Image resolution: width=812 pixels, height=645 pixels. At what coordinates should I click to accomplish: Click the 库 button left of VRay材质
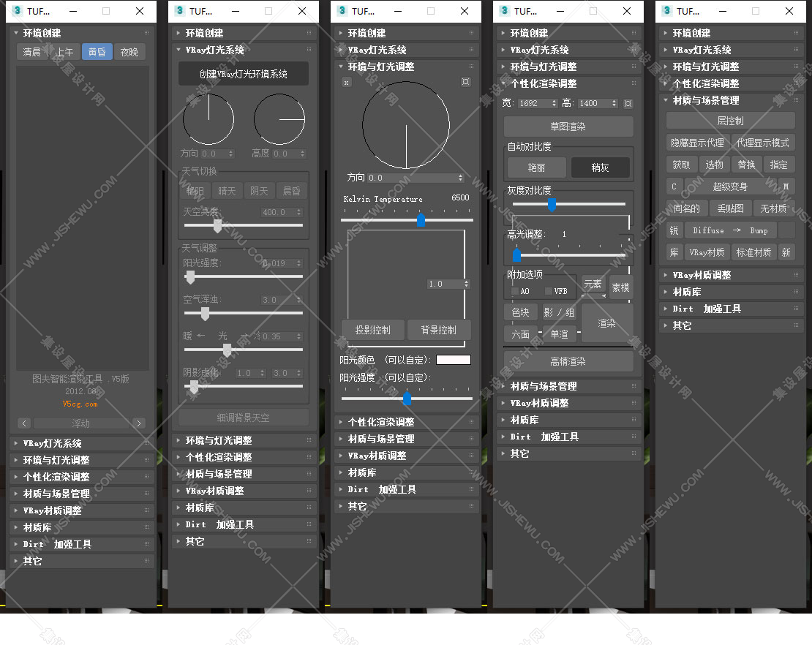pos(674,252)
